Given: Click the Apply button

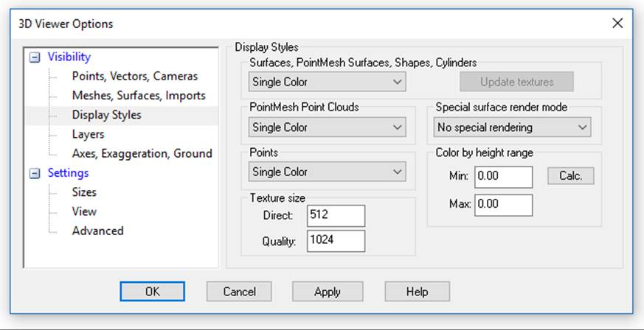Looking at the screenshot, I should tap(327, 292).
